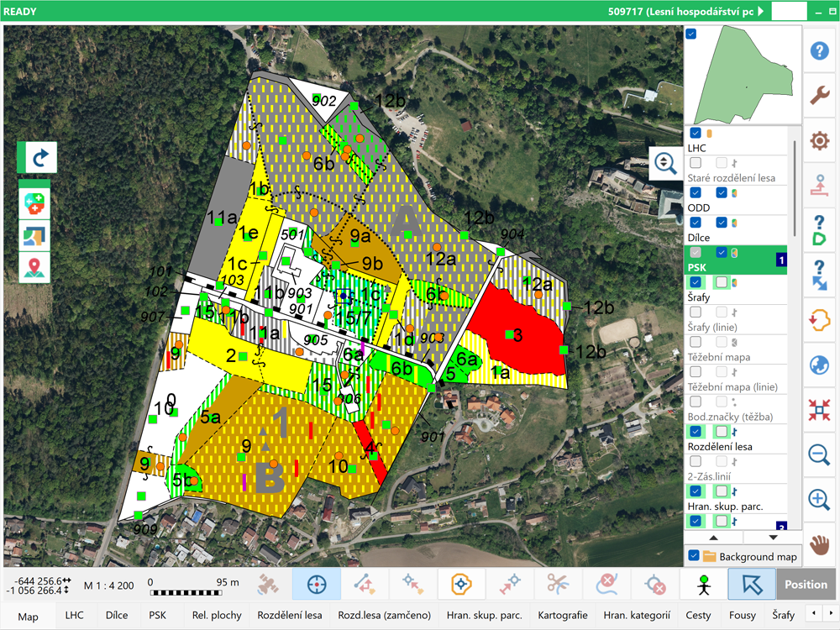Viewport: 840px width, 630px height.
Task: Click the zoom-to-extent red arrows icon
Action: 819,410
